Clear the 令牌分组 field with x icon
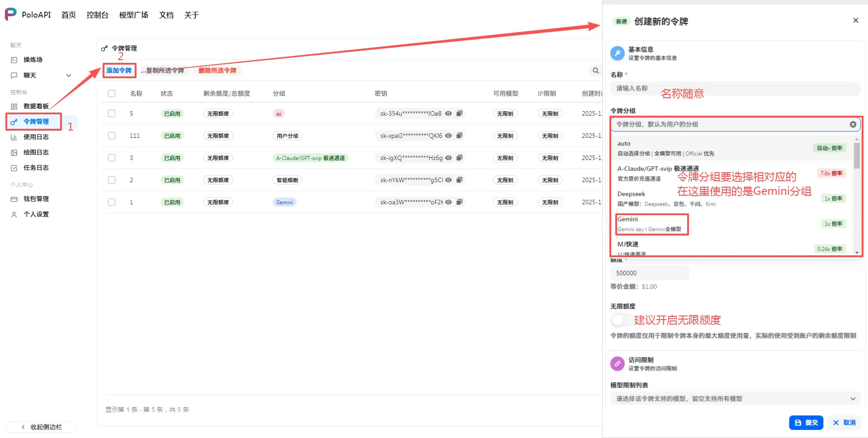Screen dimensions: 868x438 pyautogui.click(x=853, y=124)
